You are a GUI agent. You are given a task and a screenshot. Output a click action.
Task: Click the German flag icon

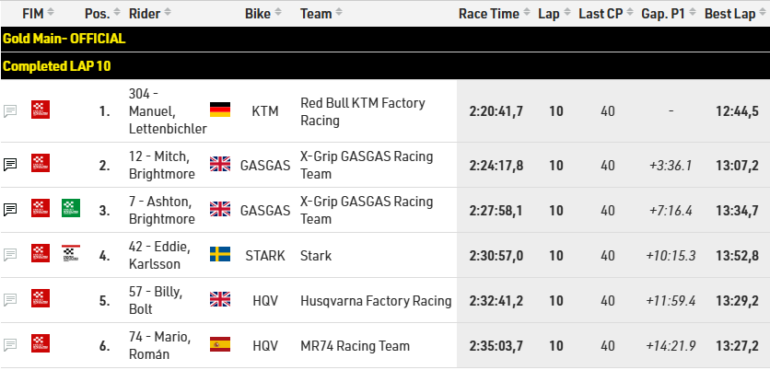(220, 110)
